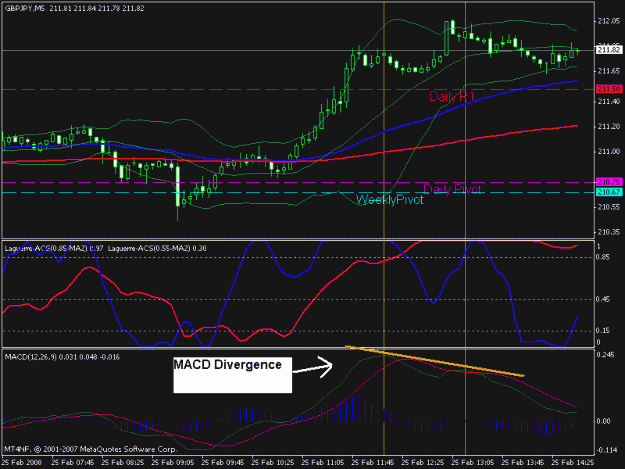The image size is (625, 469).
Task: Click the 25 Feb 11:45 time label
Action: coord(372,463)
